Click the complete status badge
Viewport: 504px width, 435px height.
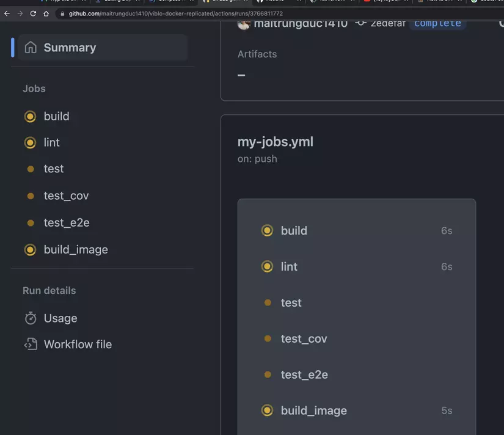click(x=437, y=23)
